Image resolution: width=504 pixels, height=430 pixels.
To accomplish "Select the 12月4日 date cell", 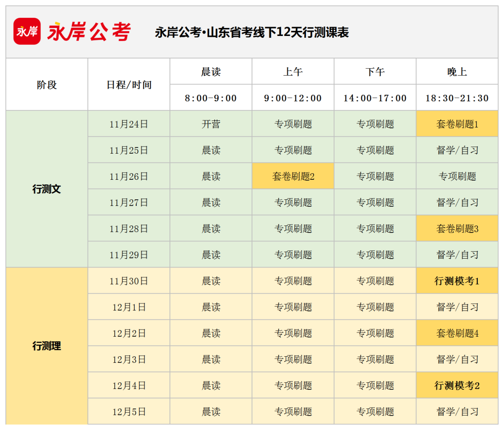I will pos(129,385).
